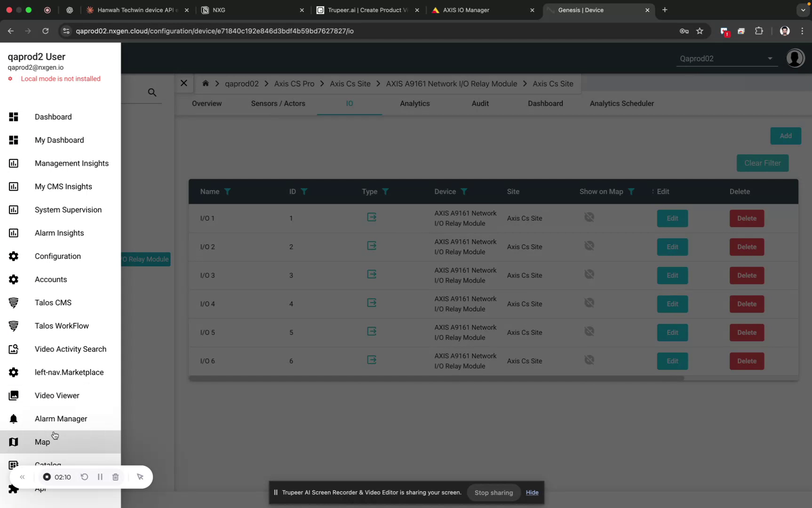Toggle Show on Map for I/O 3
812x508 pixels.
589,274
